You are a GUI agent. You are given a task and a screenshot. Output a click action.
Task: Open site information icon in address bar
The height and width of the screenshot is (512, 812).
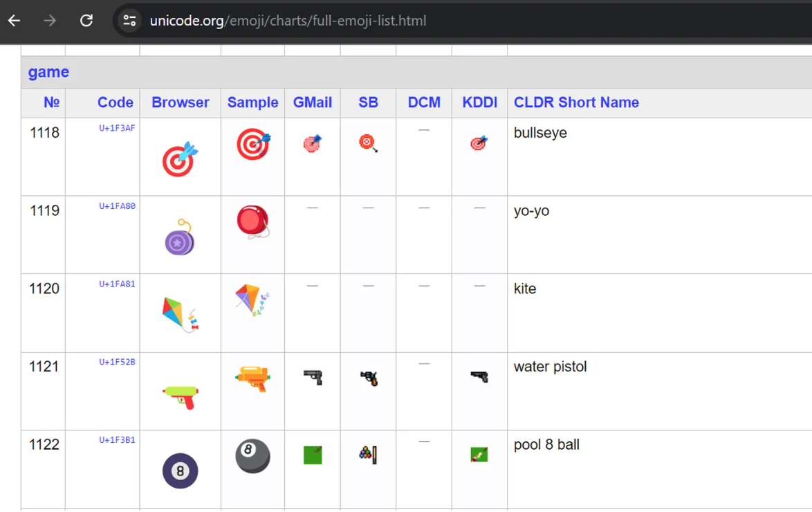tap(129, 21)
